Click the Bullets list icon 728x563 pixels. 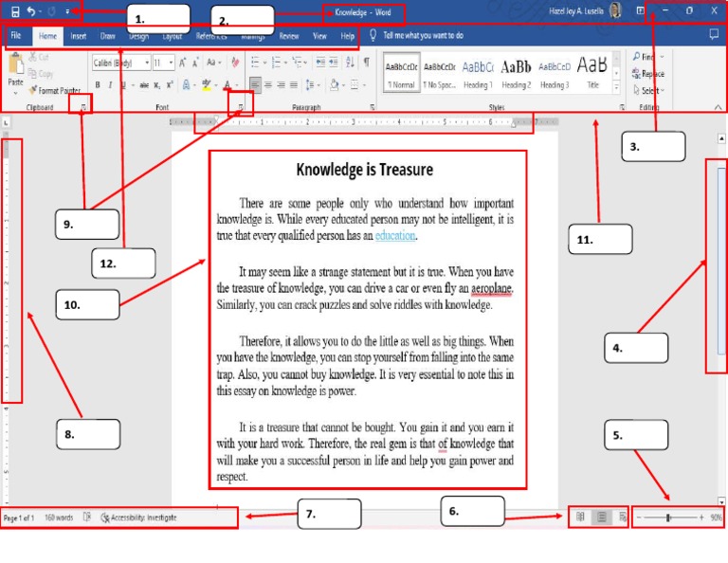(255, 63)
